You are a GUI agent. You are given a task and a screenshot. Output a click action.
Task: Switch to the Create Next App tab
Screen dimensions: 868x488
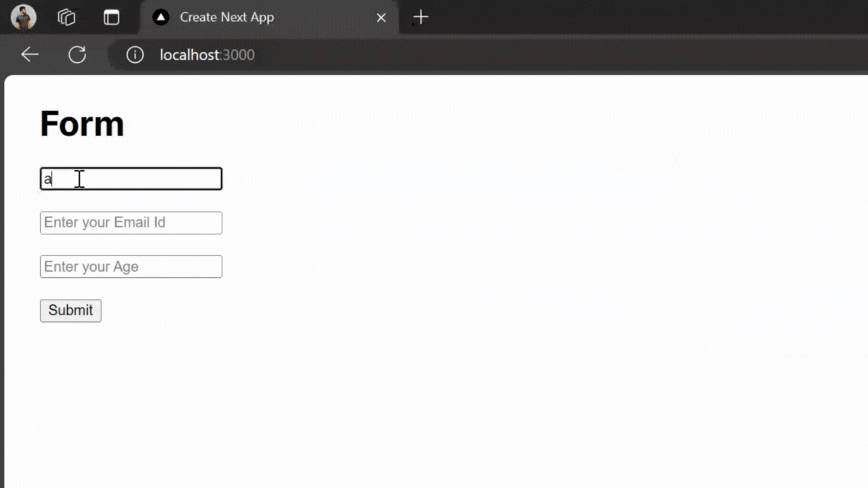[x=226, y=17]
